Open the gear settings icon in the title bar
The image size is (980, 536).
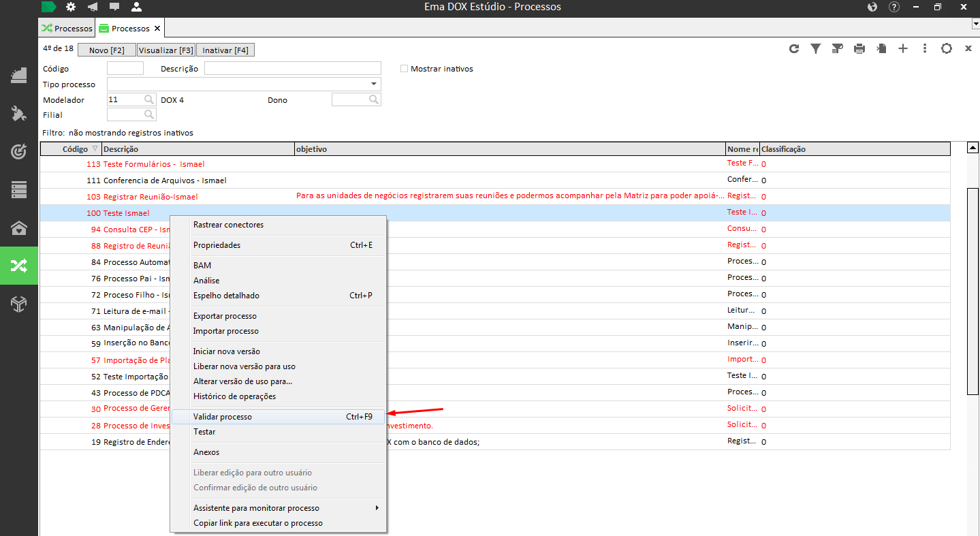71,7
